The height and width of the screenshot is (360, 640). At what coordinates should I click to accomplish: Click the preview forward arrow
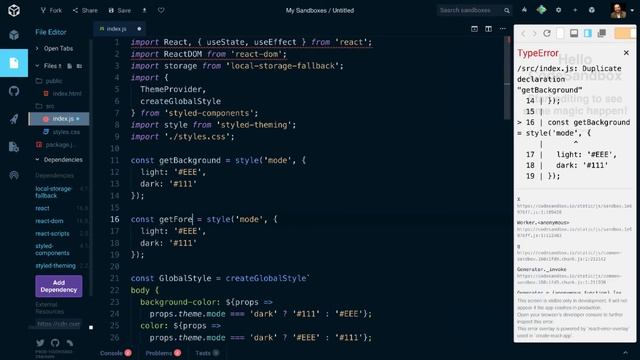[534, 33]
